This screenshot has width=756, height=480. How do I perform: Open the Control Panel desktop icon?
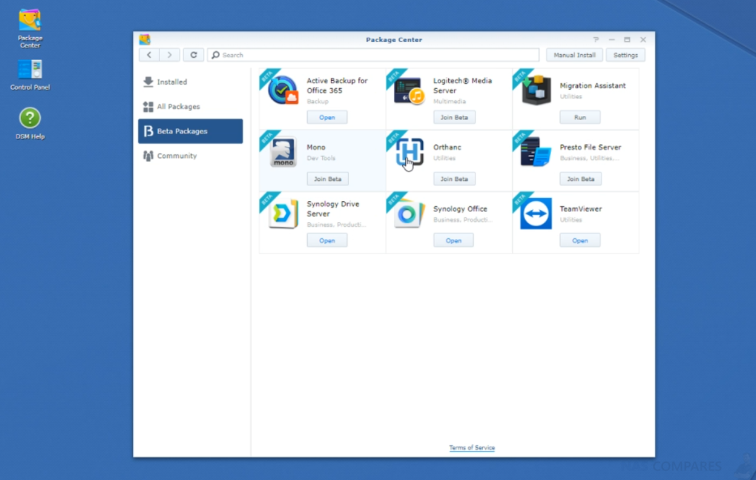(x=30, y=75)
